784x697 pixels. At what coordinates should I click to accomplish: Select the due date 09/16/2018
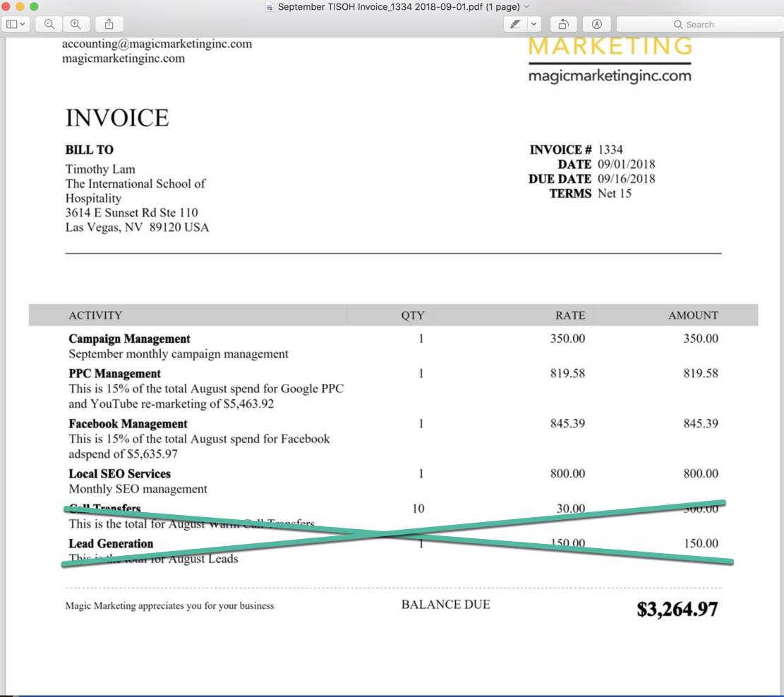click(627, 178)
